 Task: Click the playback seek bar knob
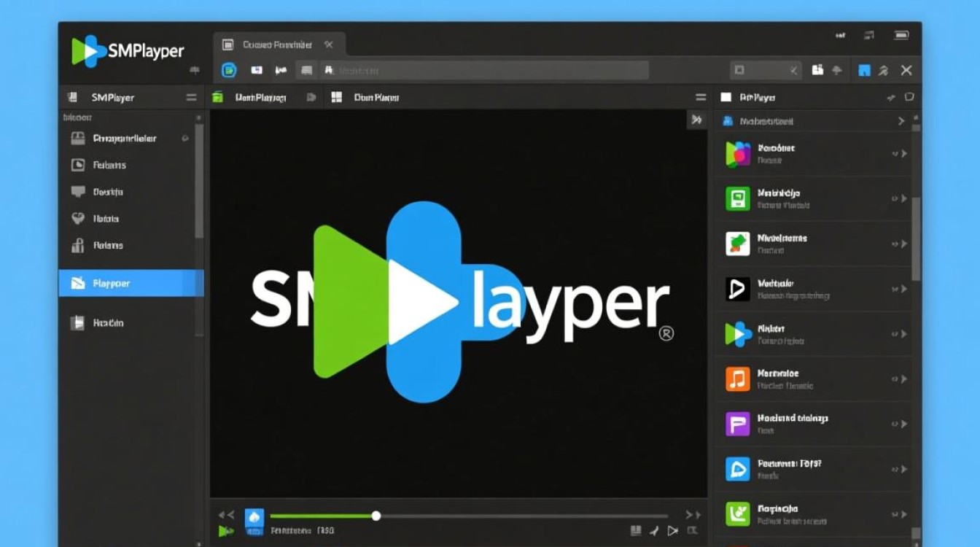click(x=376, y=516)
